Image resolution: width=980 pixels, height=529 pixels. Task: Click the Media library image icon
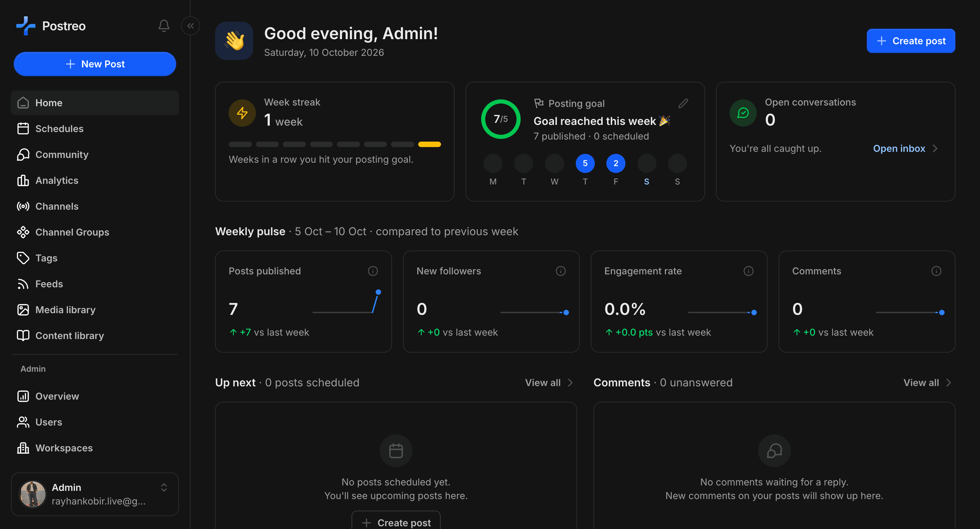(23, 310)
